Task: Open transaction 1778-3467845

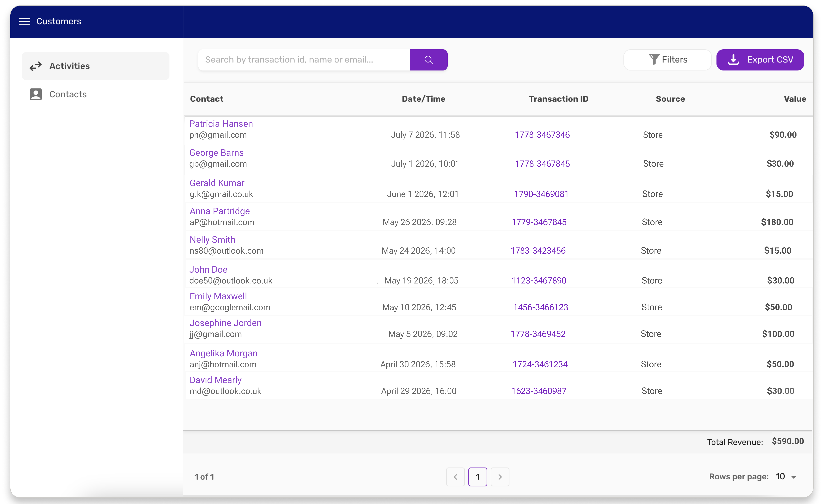Action: pos(542,164)
